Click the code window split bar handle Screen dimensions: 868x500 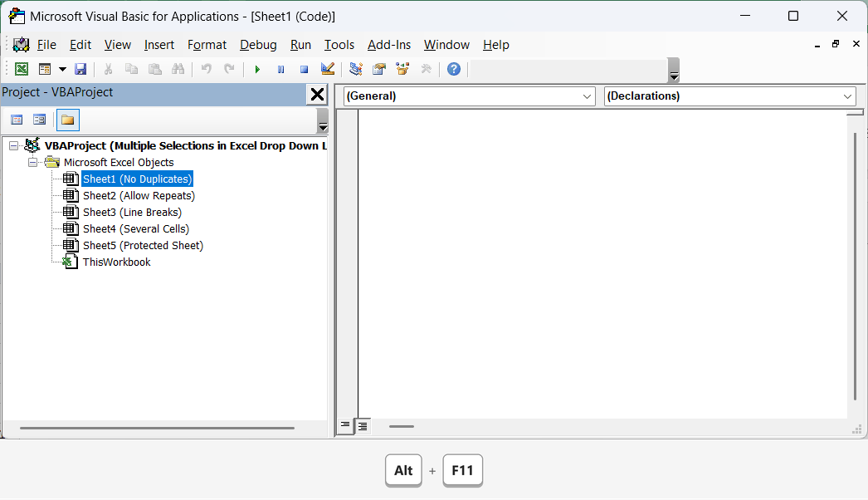click(856, 112)
